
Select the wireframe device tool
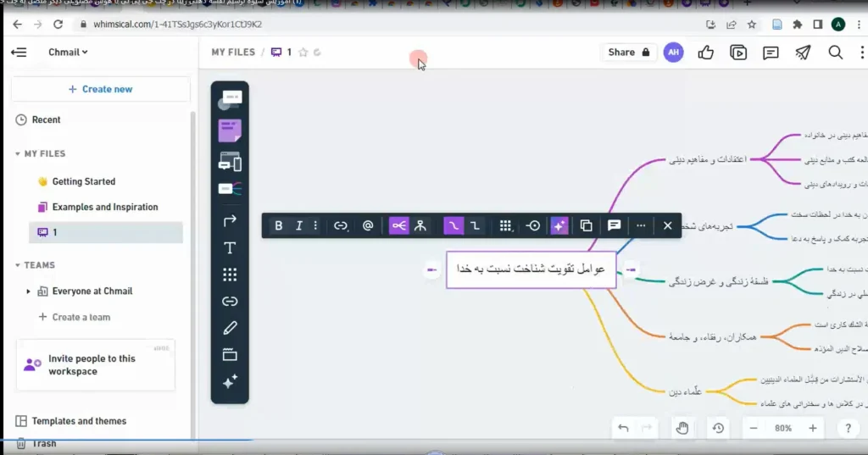click(230, 162)
